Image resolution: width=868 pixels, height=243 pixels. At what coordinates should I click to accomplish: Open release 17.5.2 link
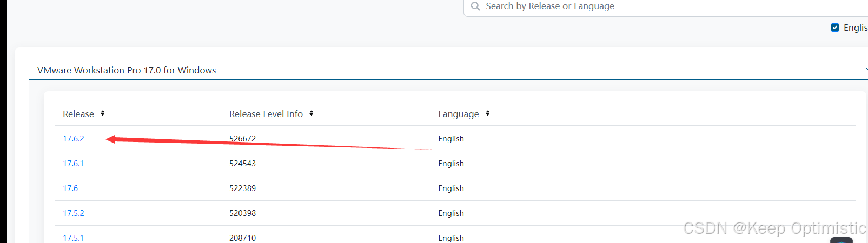[74, 213]
